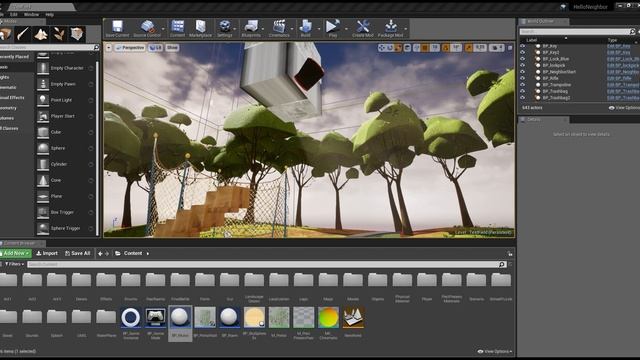Toggle visibility of BP_Lock_Blue actor
This screenshot has width=640, height=360.
coord(522,59)
